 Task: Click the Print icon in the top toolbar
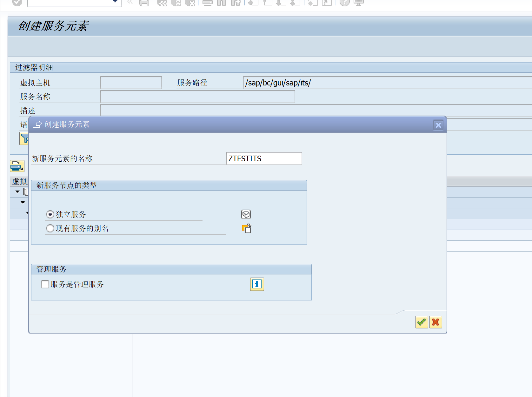coord(207,3)
